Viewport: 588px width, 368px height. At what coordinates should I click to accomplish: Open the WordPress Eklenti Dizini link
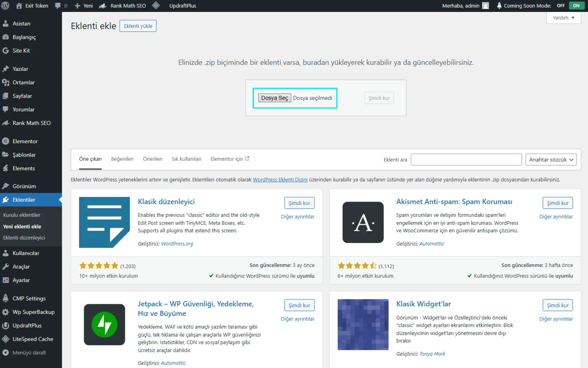[280, 180]
